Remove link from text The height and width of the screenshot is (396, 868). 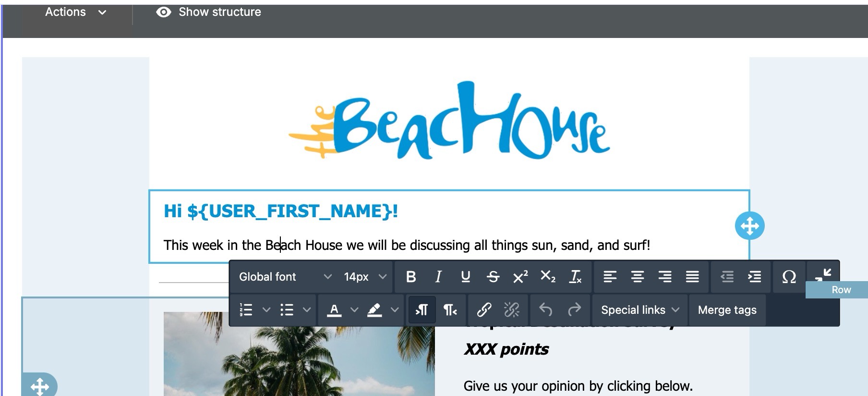(512, 310)
